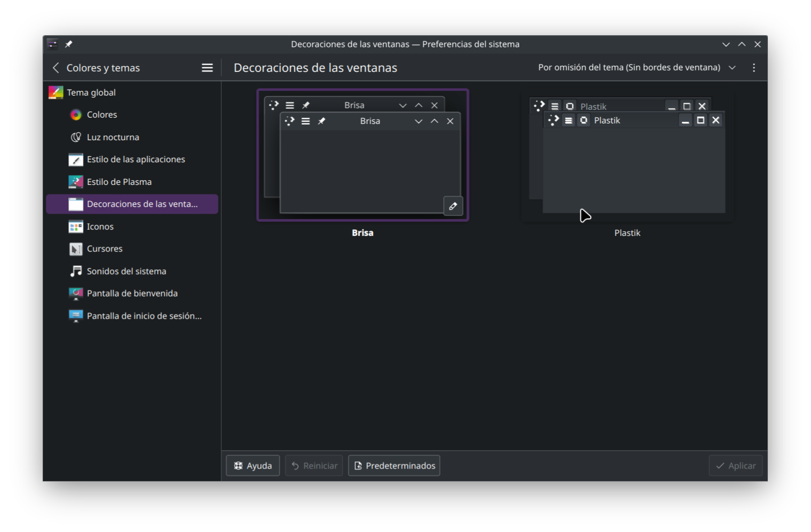The image size is (811, 532).
Task: Open Pantalla de bienvenida settings
Action: pyautogui.click(x=132, y=293)
